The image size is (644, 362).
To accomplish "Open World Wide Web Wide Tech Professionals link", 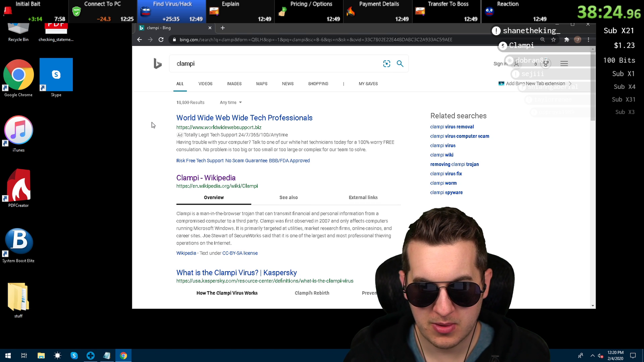I will pyautogui.click(x=244, y=118).
